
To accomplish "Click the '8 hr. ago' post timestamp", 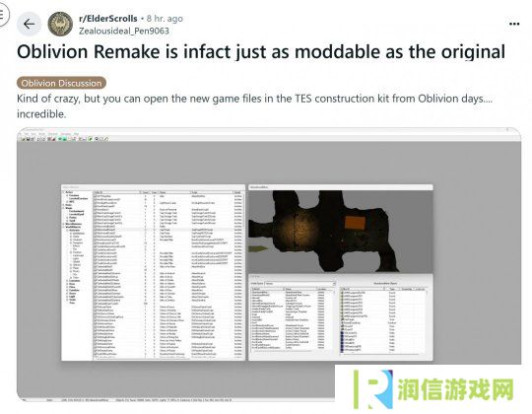I will [x=165, y=19].
